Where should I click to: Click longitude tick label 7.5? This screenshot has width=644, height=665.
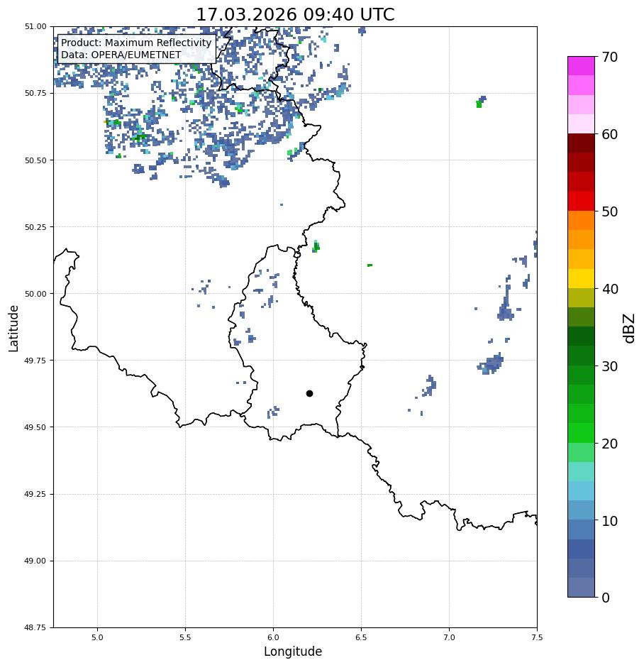coord(537,637)
